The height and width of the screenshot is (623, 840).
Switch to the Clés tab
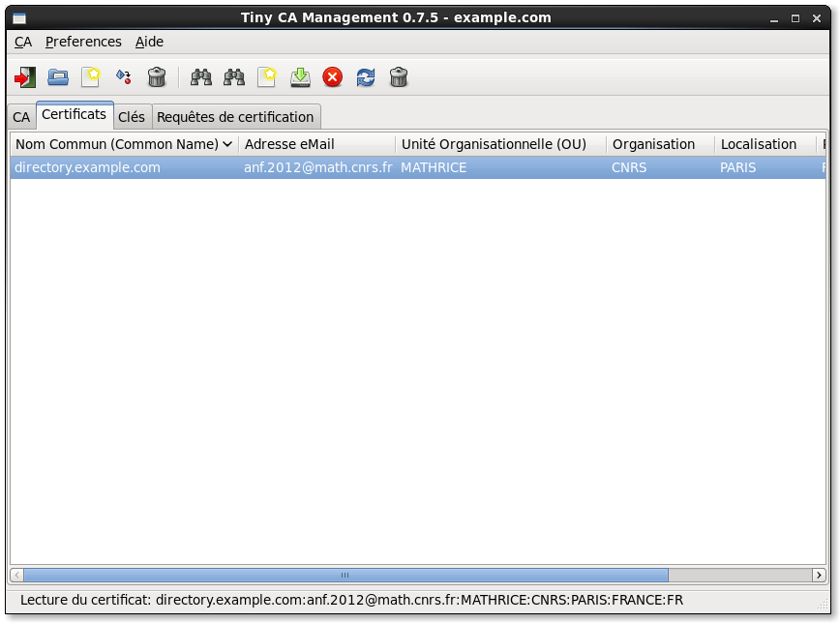(x=132, y=117)
